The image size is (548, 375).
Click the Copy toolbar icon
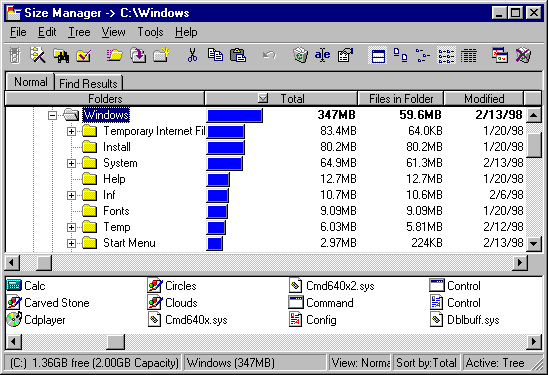tap(215, 55)
